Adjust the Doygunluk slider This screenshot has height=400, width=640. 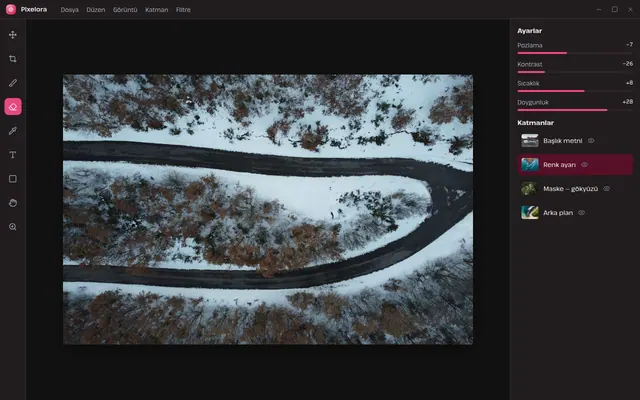point(575,110)
